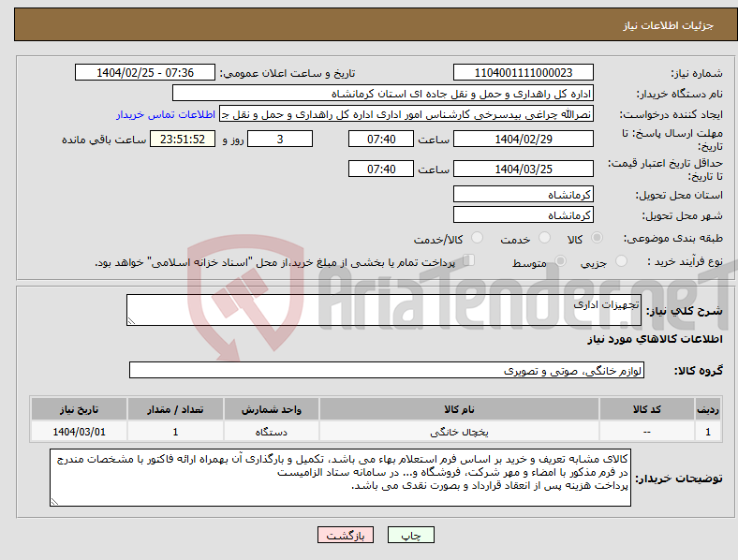This screenshot has height=560, width=738.
Task: Click the یخچال خانگی item cell
Action: point(459,432)
